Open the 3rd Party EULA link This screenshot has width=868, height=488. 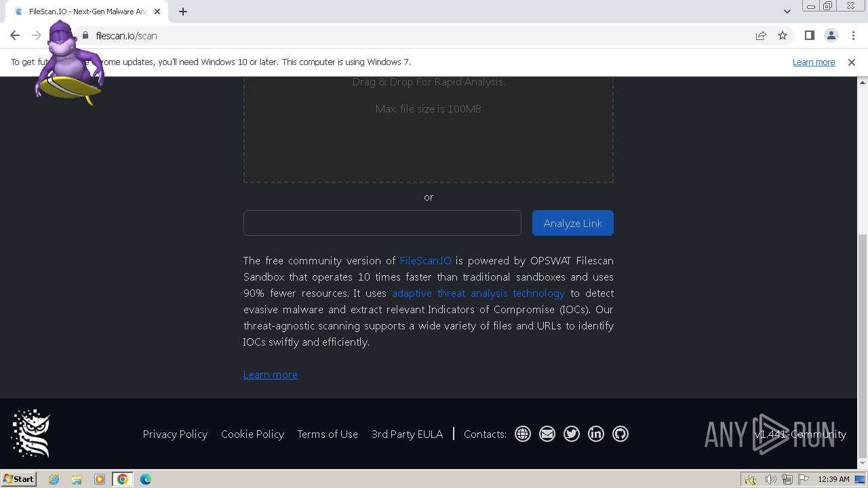[x=407, y=434]
